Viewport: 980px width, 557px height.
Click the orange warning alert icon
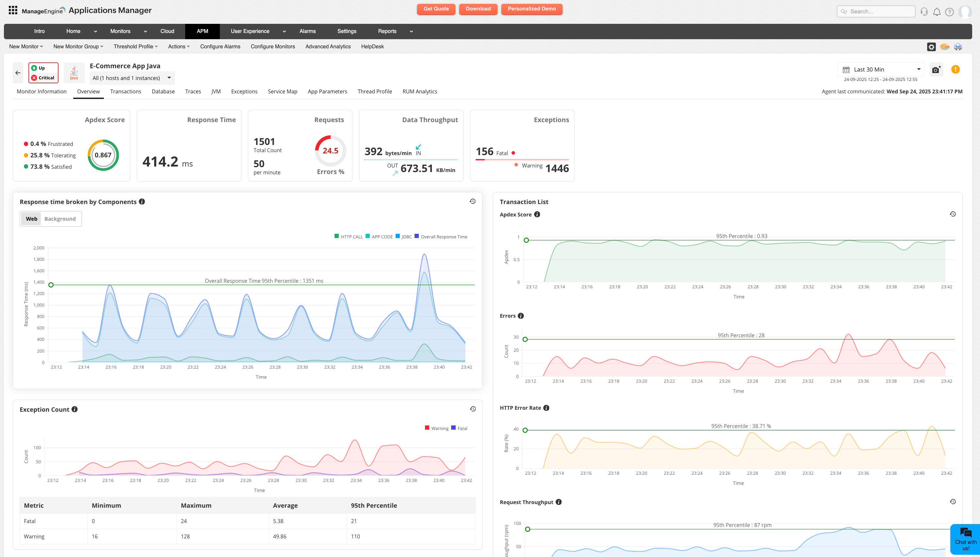pyautogui.click(x=955, y=69)
